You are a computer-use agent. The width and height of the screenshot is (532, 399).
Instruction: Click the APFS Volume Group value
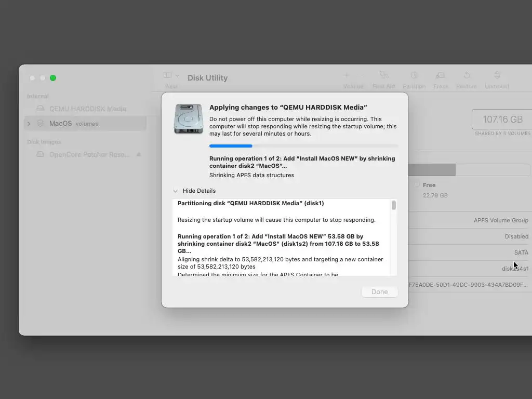coord(501,220)
